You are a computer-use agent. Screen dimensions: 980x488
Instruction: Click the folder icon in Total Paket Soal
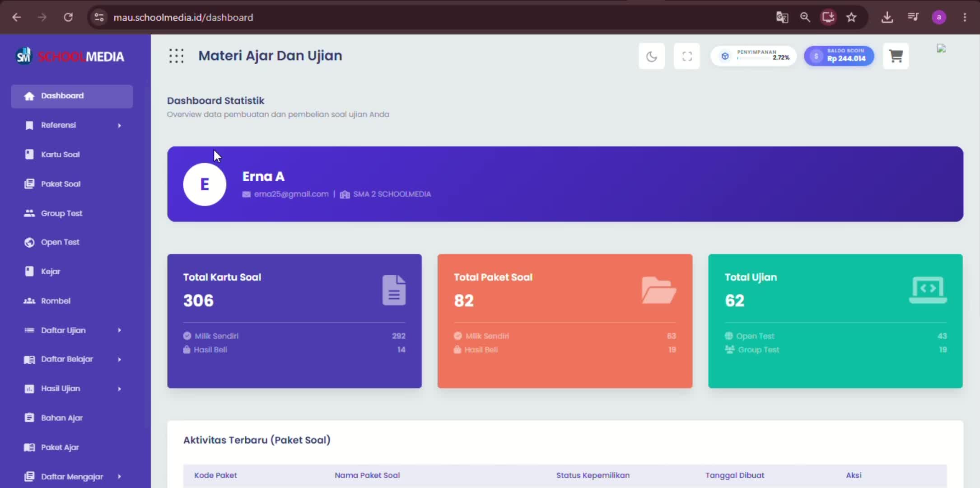659,290
